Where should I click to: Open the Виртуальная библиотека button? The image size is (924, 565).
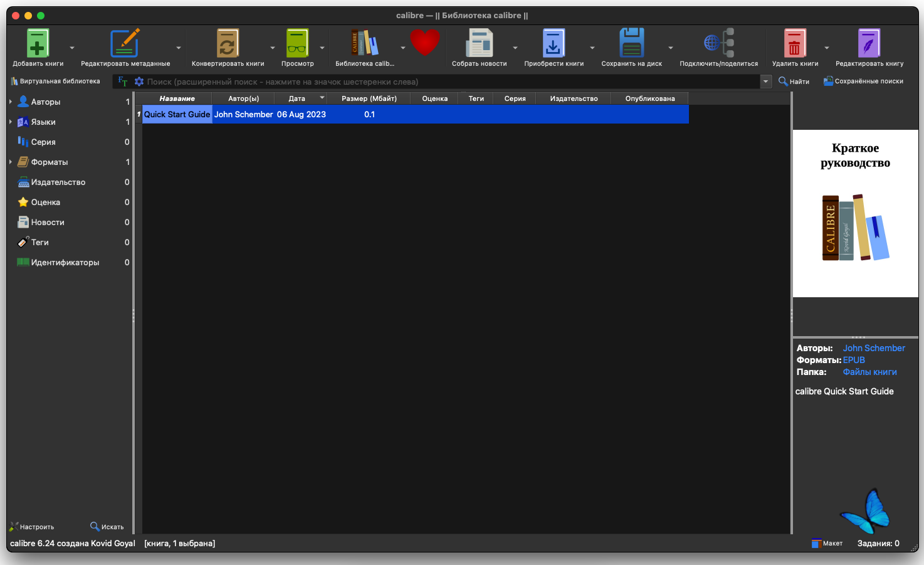tap(55, 82)
